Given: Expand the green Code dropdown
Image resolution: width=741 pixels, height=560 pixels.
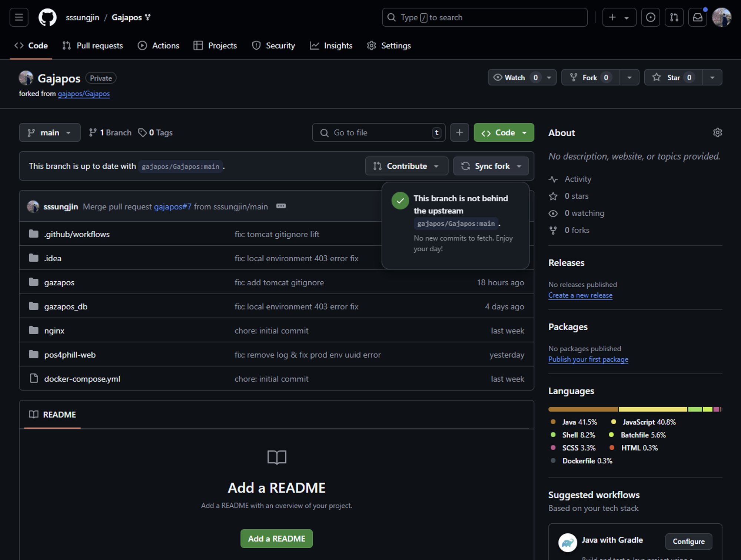Looking at the screenshot, I should click(504, 133).
